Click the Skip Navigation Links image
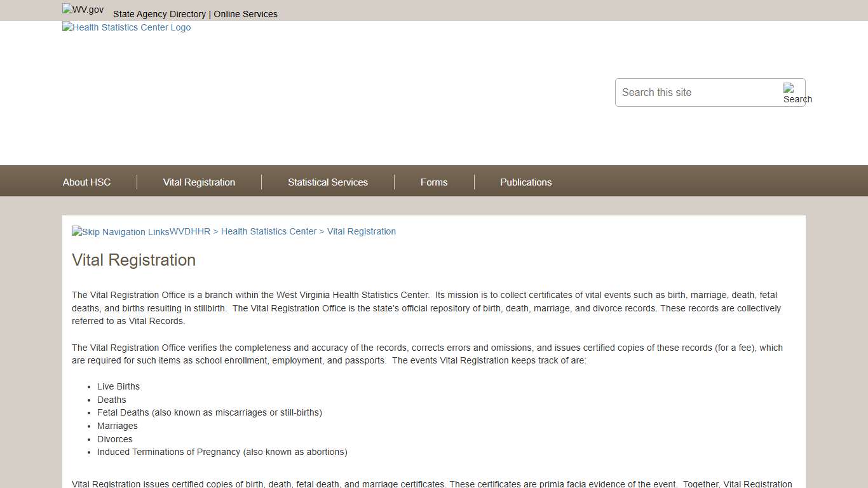Screen dimensions: 868x488 click(x=121, y=232)
